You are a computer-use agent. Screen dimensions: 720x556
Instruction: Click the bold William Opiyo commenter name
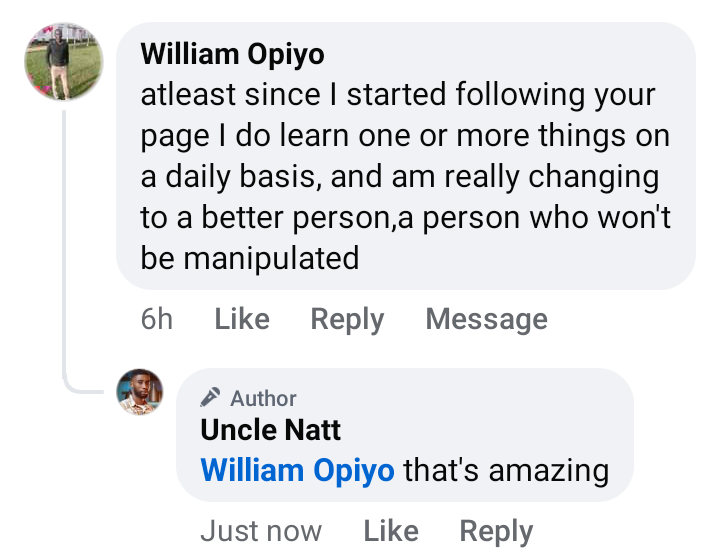(x=232, y=54)
